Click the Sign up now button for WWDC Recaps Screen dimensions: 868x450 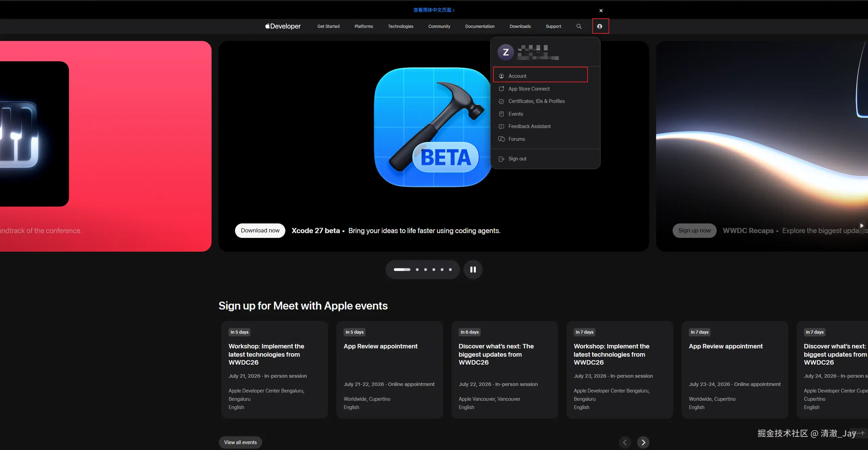point(694,230)
